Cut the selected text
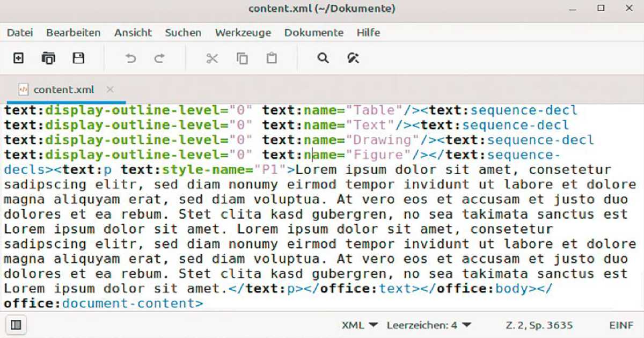The width and height of the screenshot is (644, 338). tap(212, 58)
